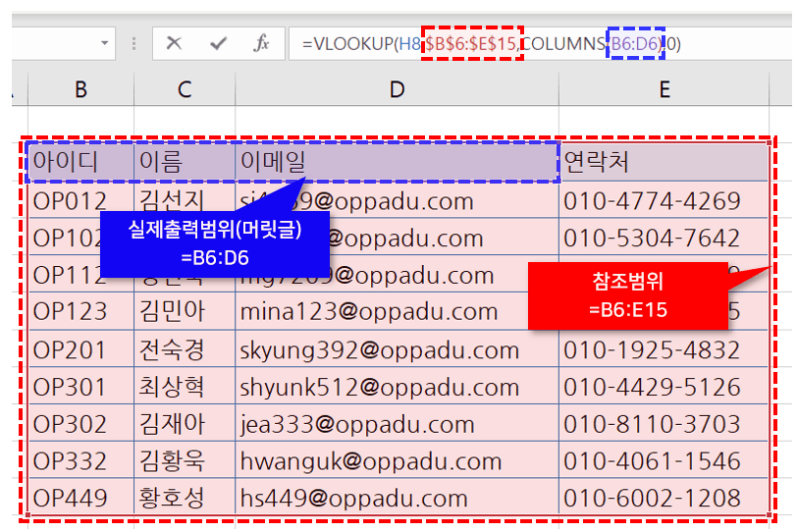
Task: Select name cell 김황욱
Action: pyautogui.click(x=185, y=460)
